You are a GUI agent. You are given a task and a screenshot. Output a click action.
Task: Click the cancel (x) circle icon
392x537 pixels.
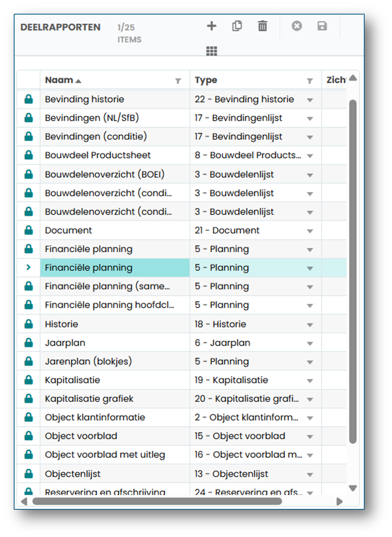point(297,26)
